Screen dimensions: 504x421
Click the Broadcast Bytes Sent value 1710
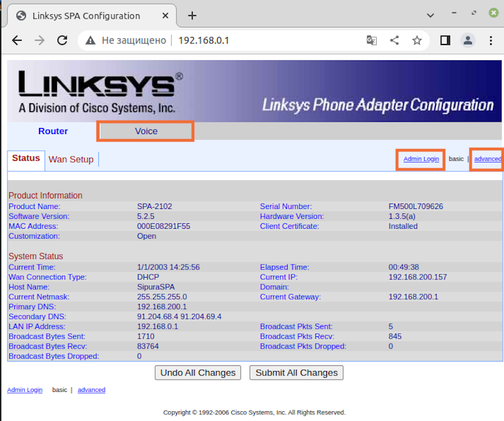tap(145, 336)
